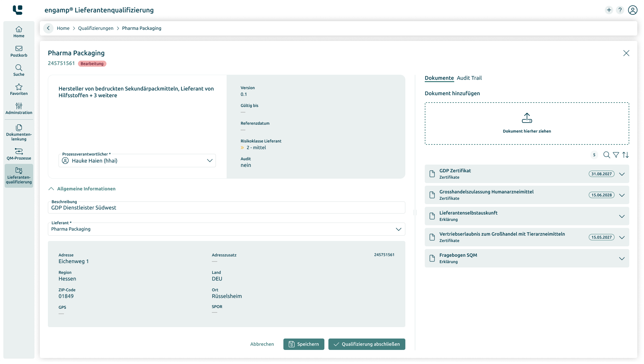Click the panel splitter handle
Screen dimensions: 644x364
[415, 213]
